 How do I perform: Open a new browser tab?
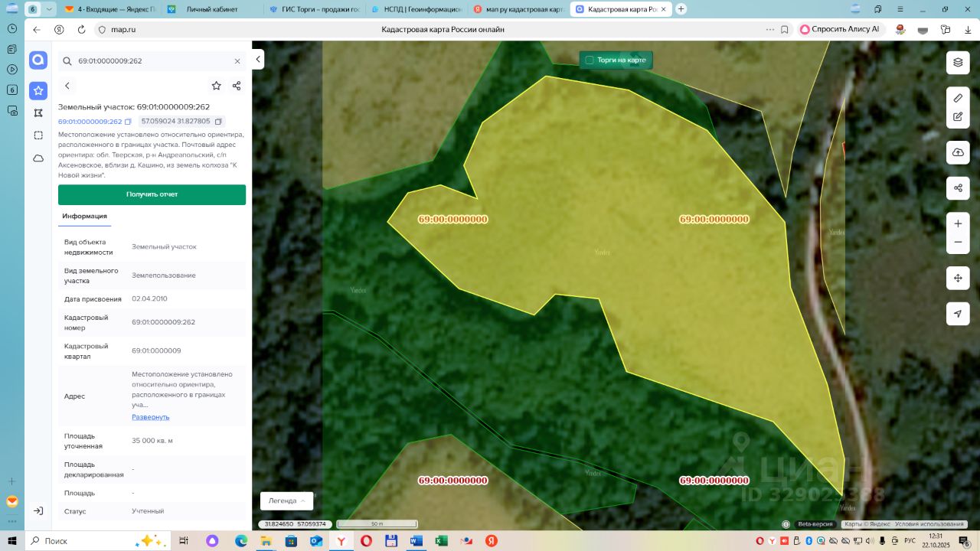(x=681, y=9)
